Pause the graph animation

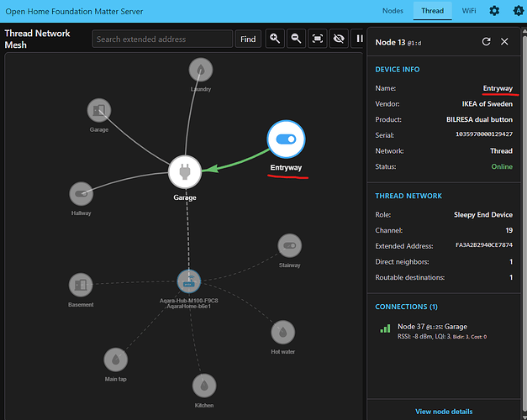point(359,39)
